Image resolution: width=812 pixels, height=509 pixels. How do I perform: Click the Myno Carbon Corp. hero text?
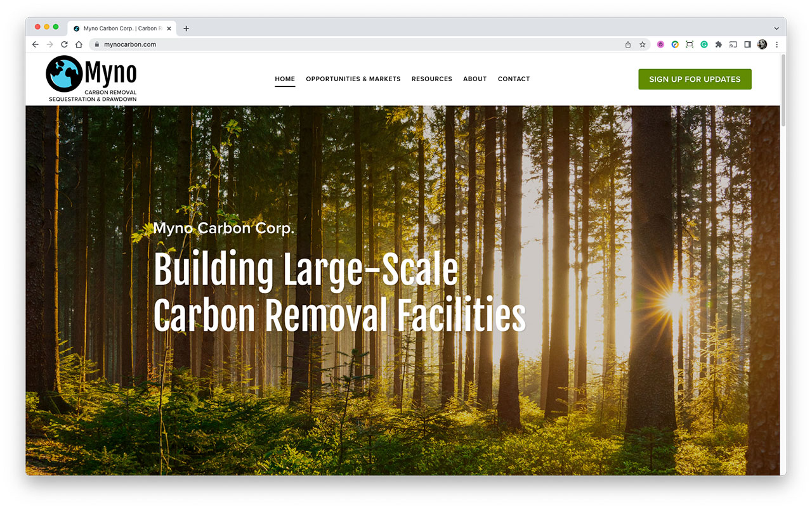224,228
